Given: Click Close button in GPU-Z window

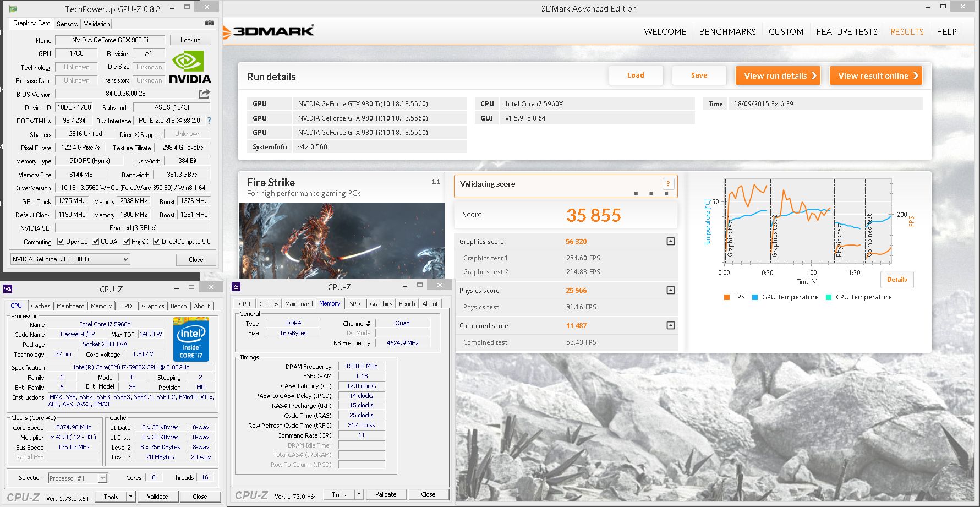Looking at the screenshot, I should tap(196, 260).
